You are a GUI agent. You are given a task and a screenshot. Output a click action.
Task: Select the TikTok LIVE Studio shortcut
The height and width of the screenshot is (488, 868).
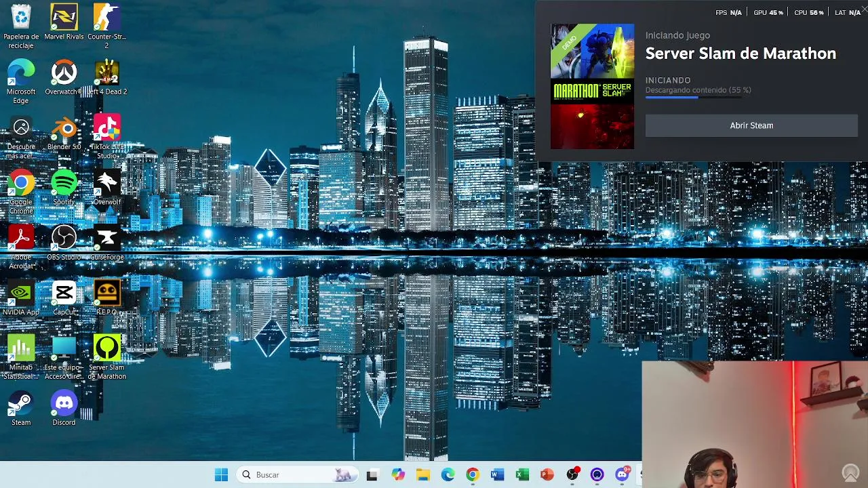[x=106, y=137]
